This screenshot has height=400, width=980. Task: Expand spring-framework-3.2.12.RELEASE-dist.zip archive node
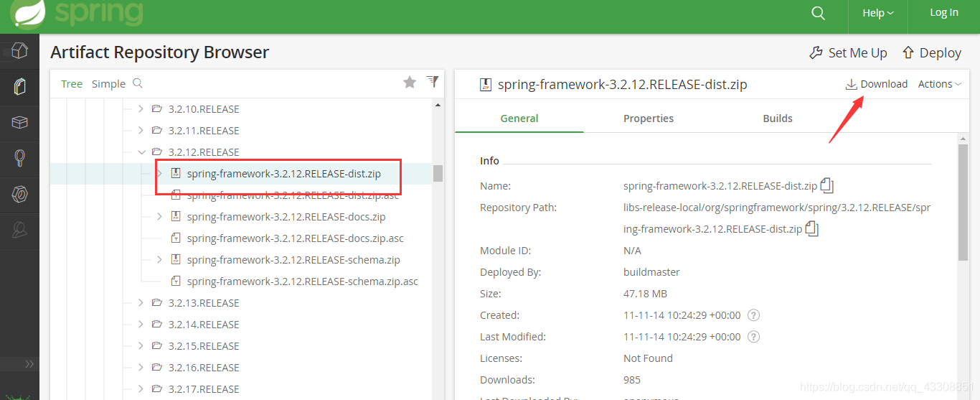pos(159,174)
